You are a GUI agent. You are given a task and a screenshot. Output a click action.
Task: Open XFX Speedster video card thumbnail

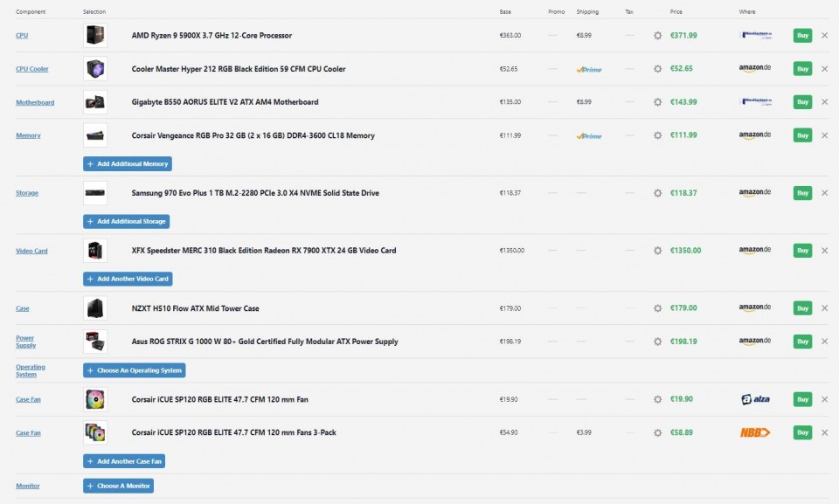(x=95, y=251)
